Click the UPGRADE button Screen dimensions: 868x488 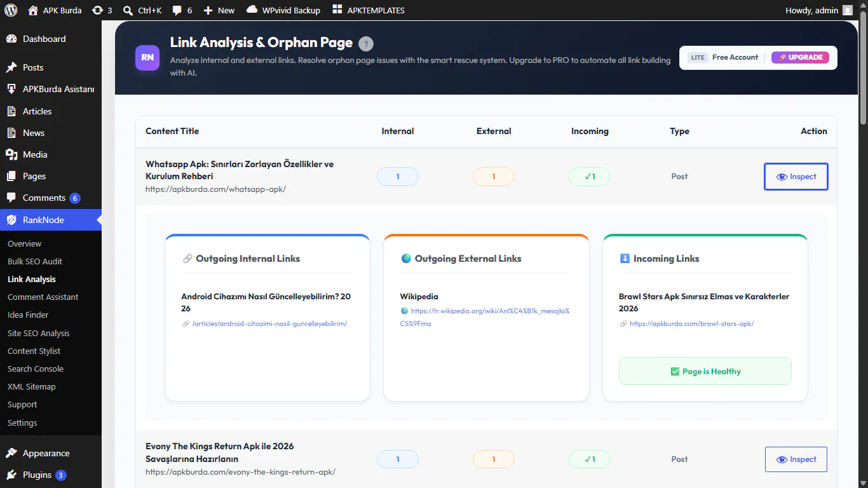[800, 57]
